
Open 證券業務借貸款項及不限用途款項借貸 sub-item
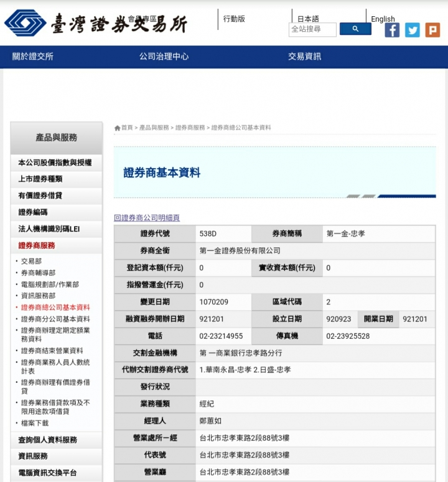(x=55, y=407)
